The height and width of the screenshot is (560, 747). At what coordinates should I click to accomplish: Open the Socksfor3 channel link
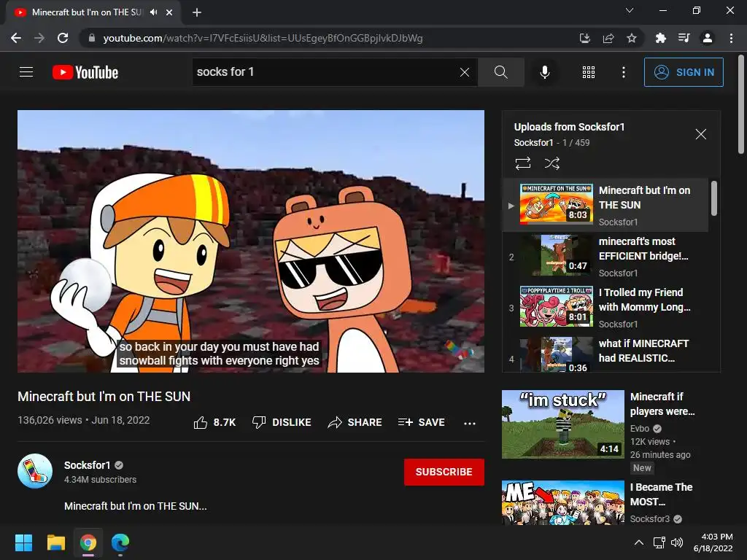(x=650, y=518)
